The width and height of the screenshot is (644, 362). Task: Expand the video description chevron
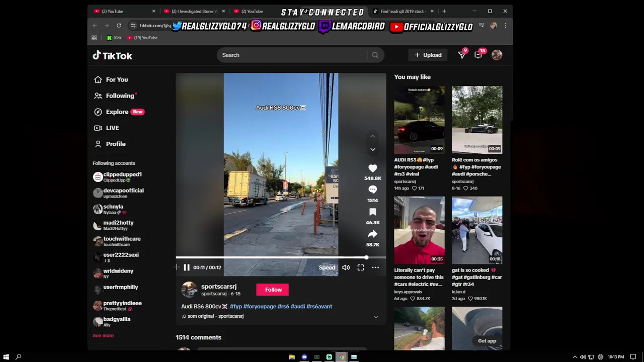(x=376, y=317)
